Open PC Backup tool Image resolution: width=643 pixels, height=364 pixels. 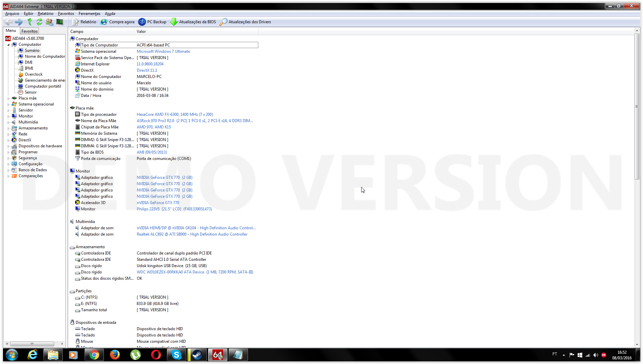[x=152, y=22]
